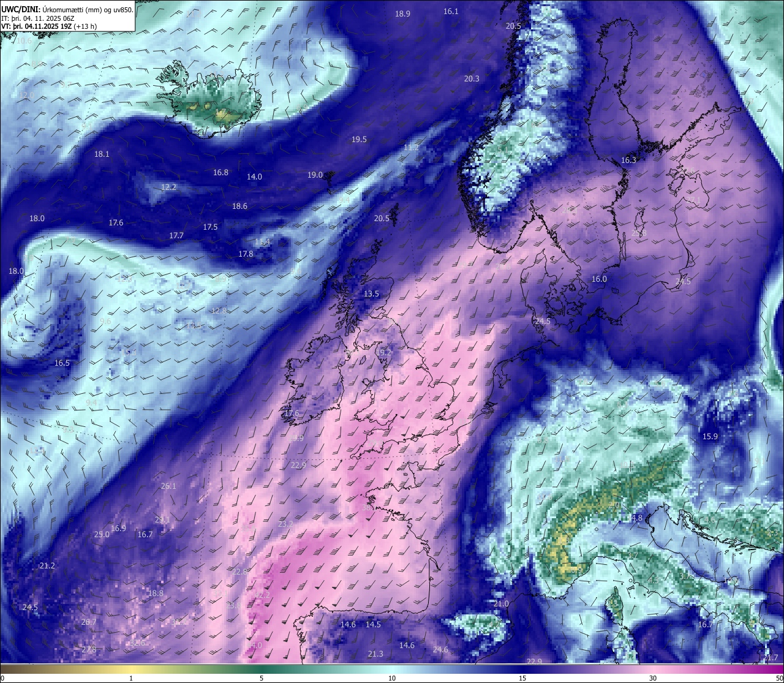Click the IT initialization time 06Z line
784x683 pixels.
[38, 18]
